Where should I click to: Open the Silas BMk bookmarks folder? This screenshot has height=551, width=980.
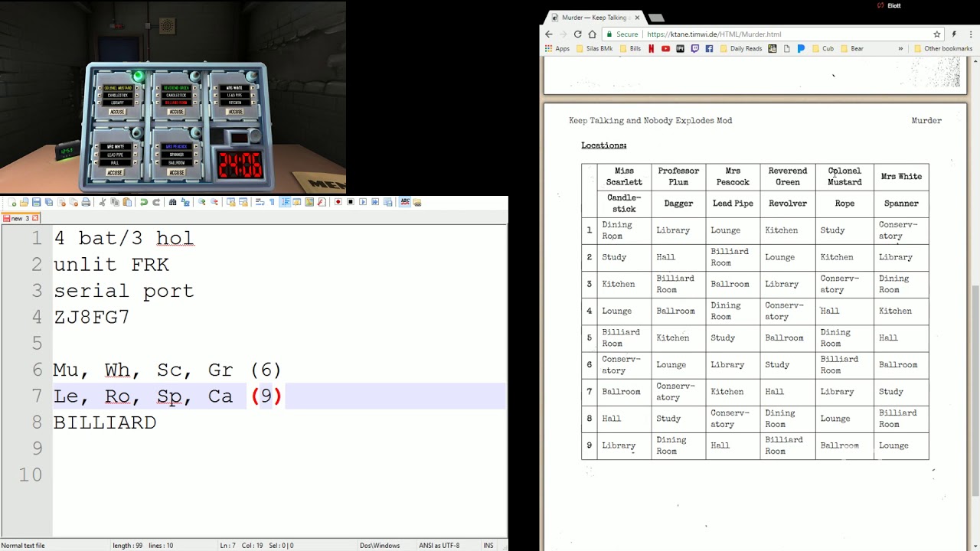593,48
